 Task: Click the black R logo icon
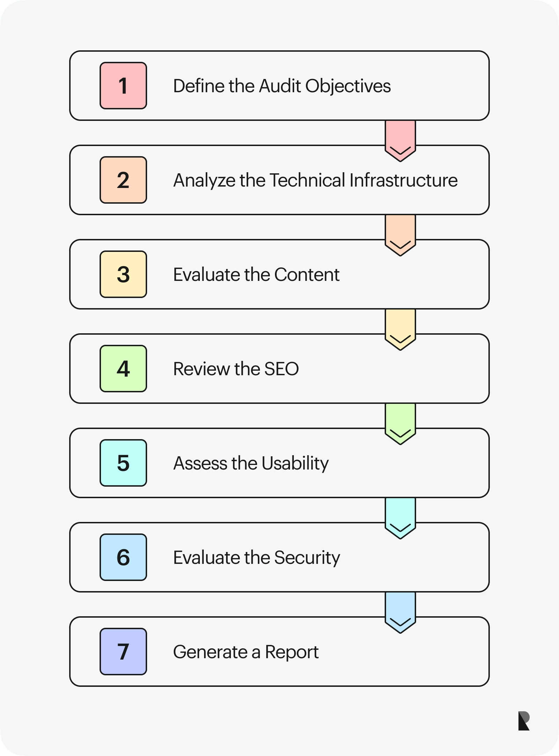pyautogui.click(x=524, y=721)
